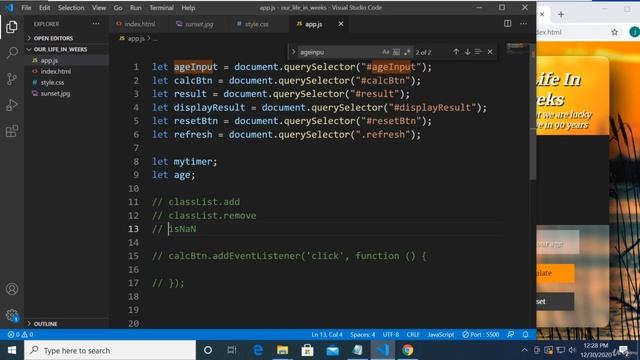
Task: Switch to Chrome from taskbar
Action: click(407, 350)
